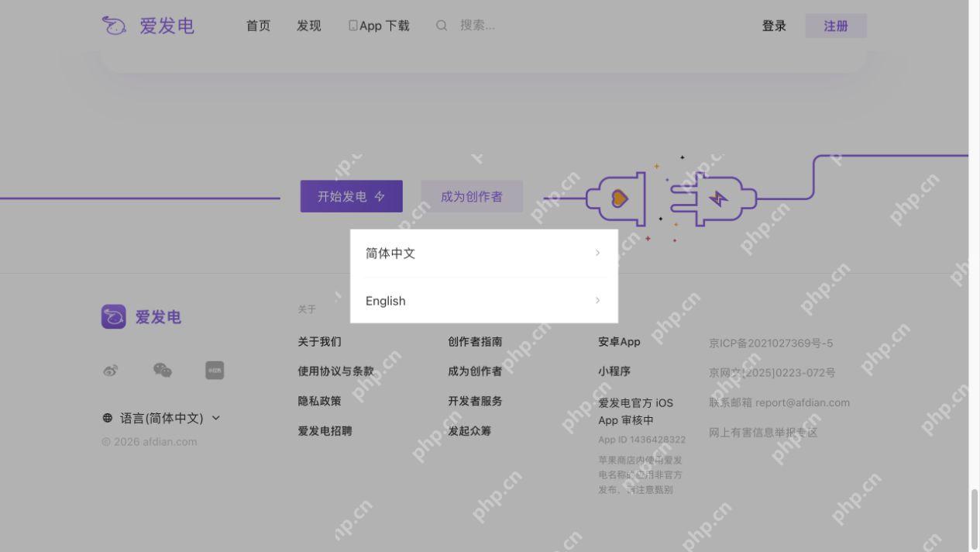Click the 注册 register button

(x=836, y=26)
